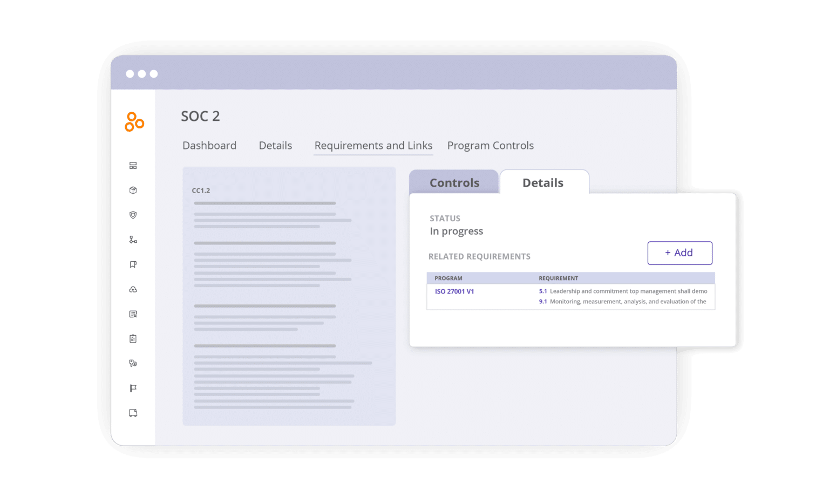Go to the Dashboard tab
Screen dimensions: 829x504
click(x=209, y=146)
